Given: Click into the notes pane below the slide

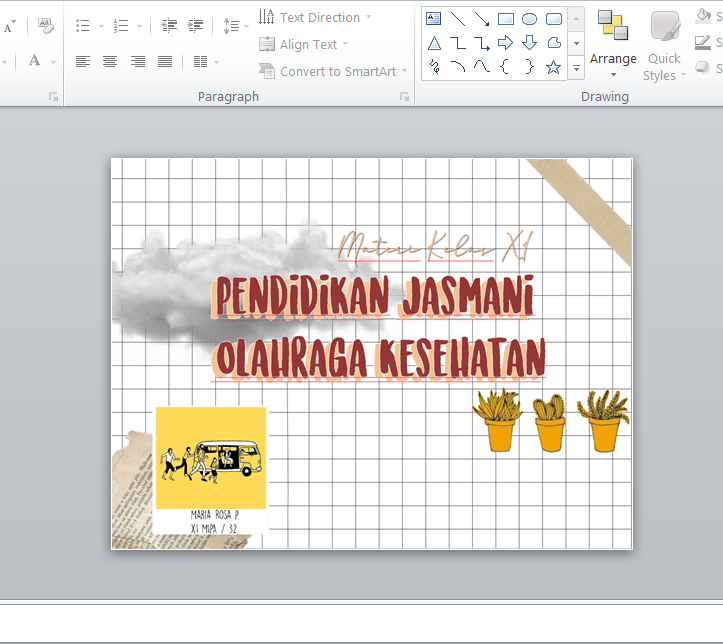Looking at the screenshot, I should (x=362, y=623).
